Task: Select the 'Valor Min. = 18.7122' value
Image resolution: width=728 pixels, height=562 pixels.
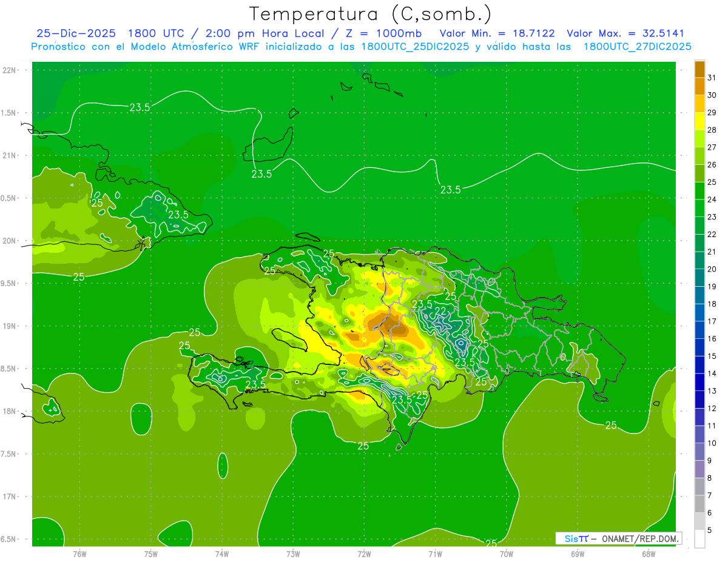Action: (497, 33)
